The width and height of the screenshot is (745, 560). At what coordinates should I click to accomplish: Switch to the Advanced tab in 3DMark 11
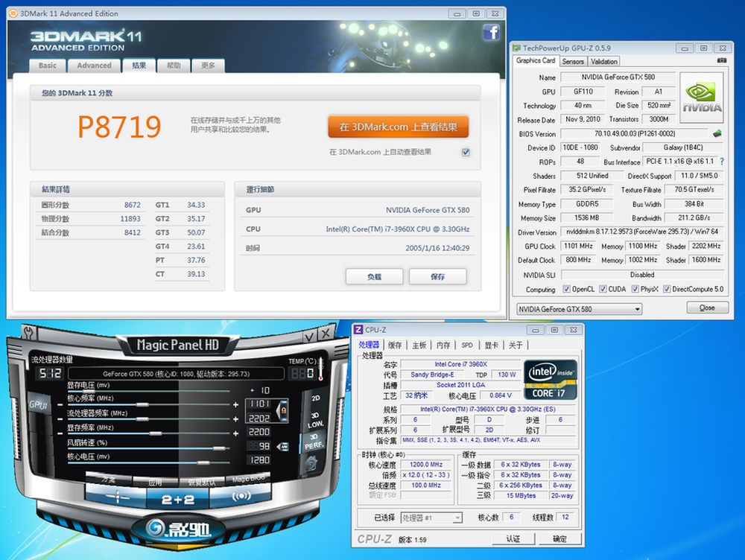pyautogui.click(x=94, y=66)
